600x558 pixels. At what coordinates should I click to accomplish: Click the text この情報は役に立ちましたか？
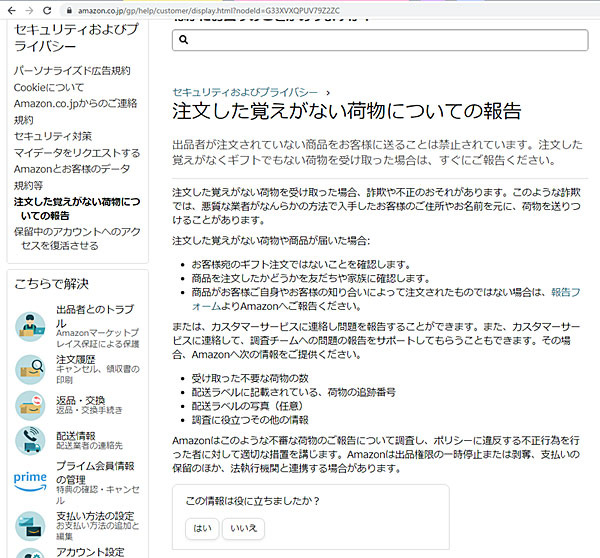coord(253,501)
